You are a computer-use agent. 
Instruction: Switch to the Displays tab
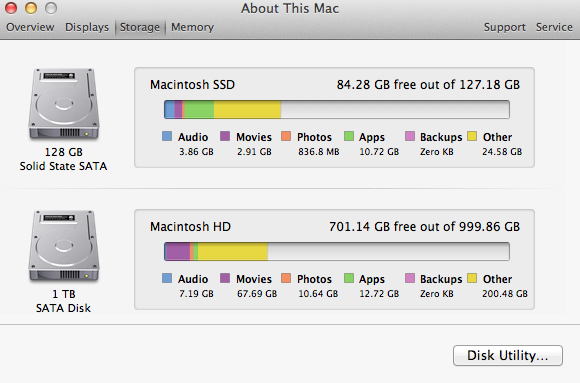tap(87, 27)
